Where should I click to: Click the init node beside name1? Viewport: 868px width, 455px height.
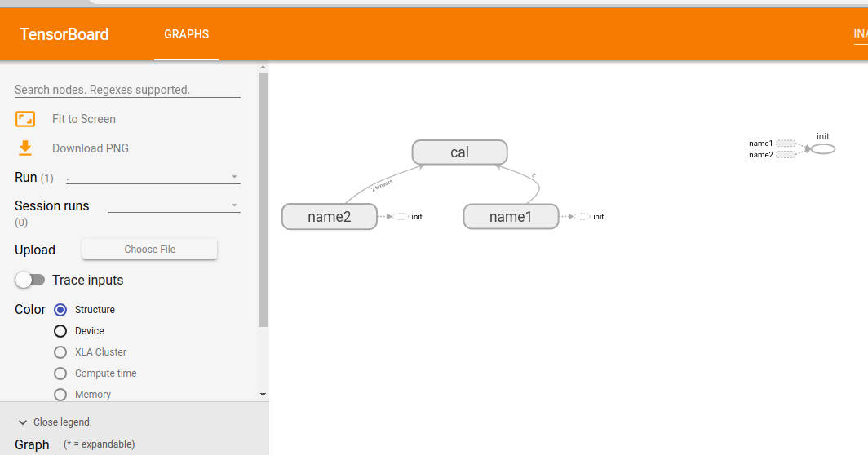point(582,216)
